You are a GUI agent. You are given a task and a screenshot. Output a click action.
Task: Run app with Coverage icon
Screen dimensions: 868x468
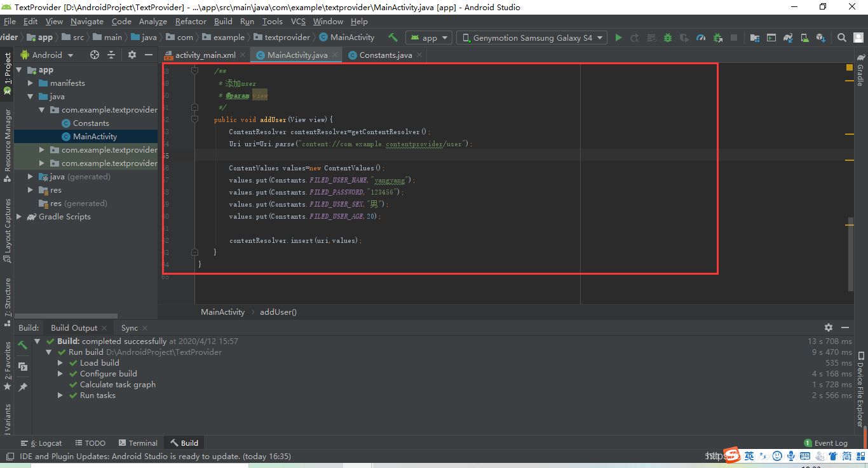(684, 38)
